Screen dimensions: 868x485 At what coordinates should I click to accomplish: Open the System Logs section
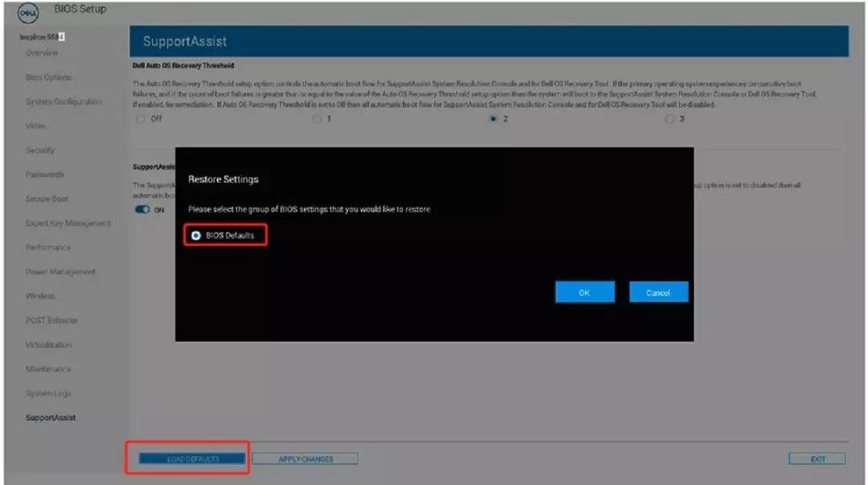click(x=48, y=394)
